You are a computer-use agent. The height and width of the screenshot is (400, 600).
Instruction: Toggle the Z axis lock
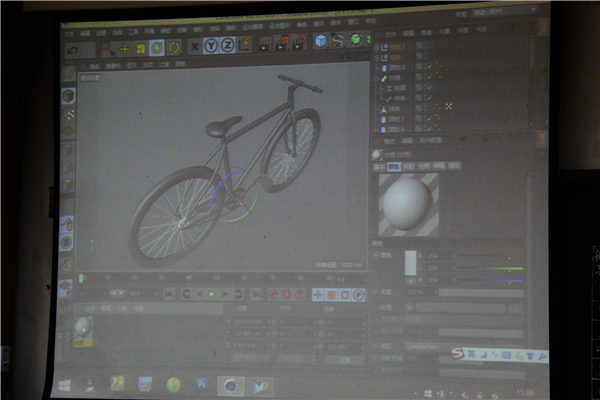tap(228, 45)
